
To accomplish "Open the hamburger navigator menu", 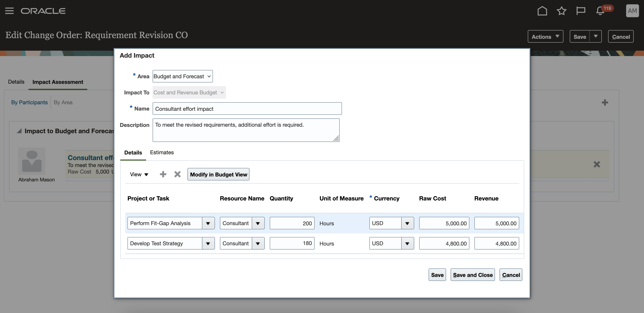I will click(x=9, y=11).
